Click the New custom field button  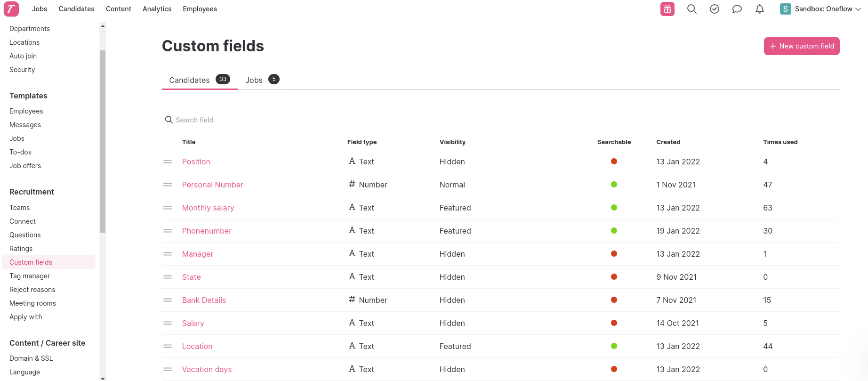802,46
